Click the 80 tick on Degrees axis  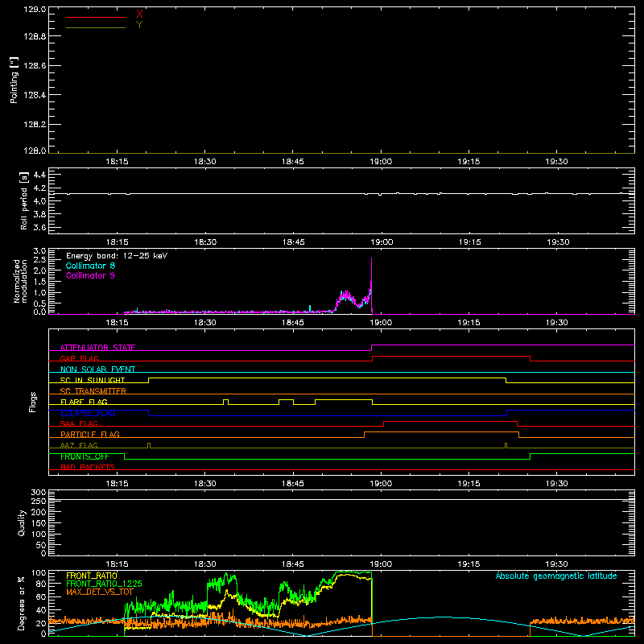coord(41,584)
